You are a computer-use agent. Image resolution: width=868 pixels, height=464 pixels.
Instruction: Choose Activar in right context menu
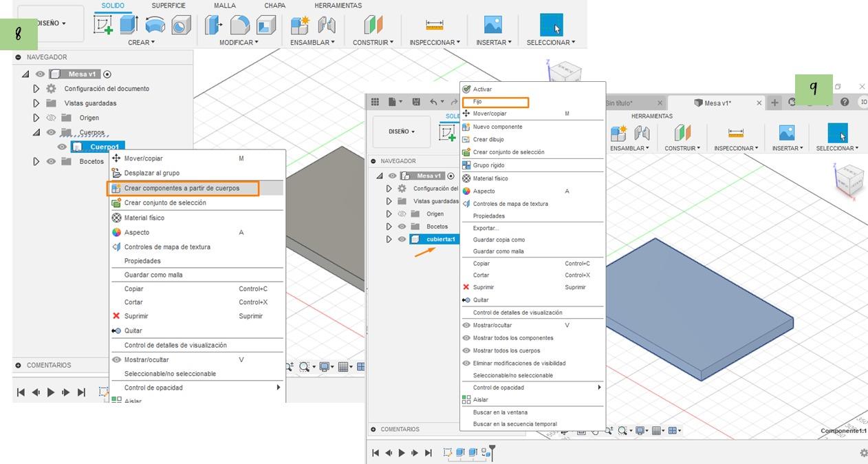(482, 89)
